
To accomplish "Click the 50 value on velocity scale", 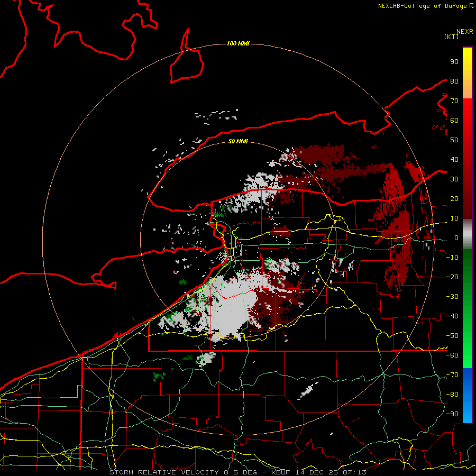I will point(454,140).
